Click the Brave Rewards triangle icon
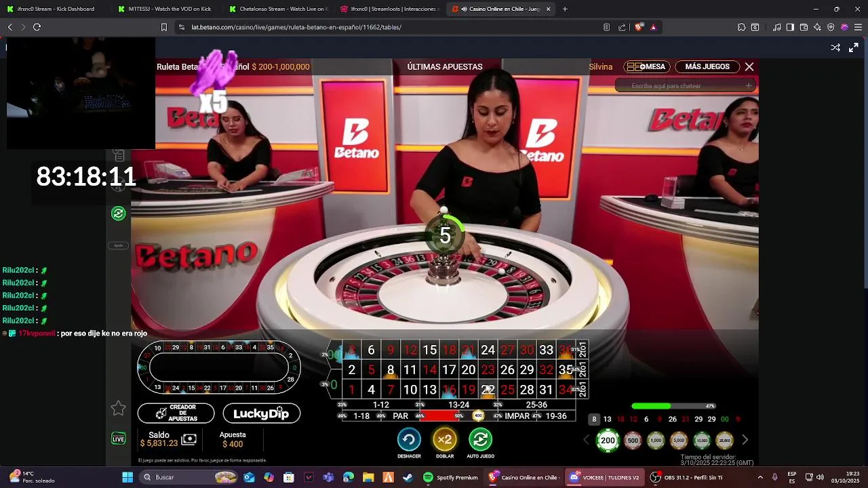 [653, 27]
